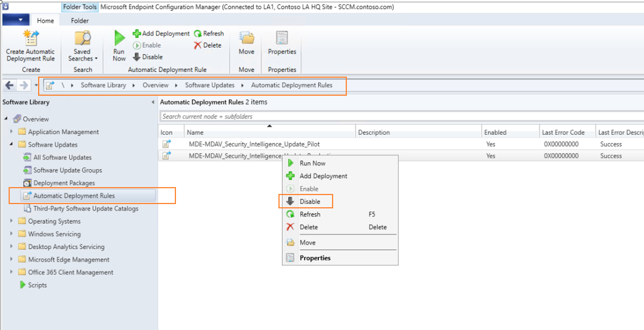This screenshot has width=644, height=330.
Task: Click Delete X icon in context menu
Action: coord(290,227)
